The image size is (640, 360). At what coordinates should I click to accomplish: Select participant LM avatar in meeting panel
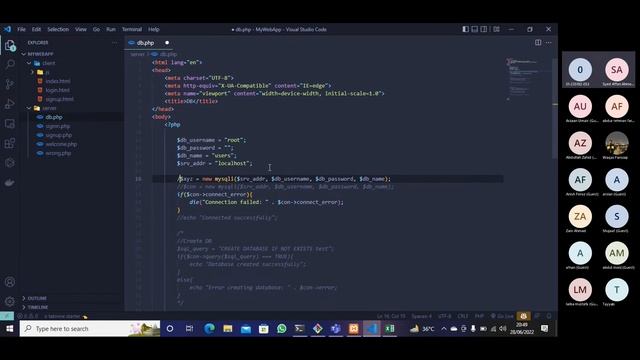(580, 289)
